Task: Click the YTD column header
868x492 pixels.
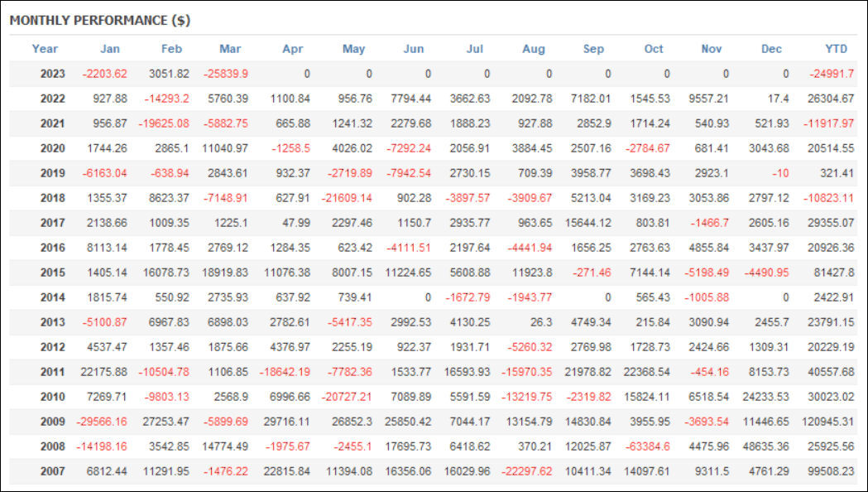Action: point(836,49)
